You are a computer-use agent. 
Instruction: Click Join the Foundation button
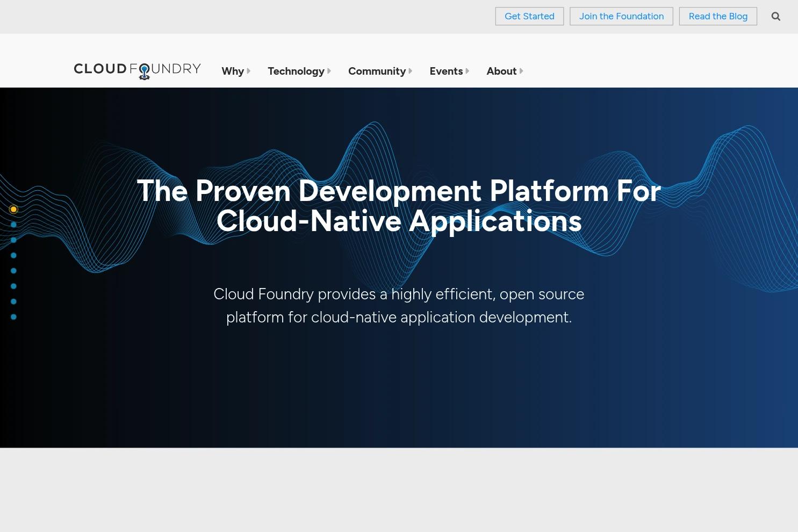(x=621, y=16)
